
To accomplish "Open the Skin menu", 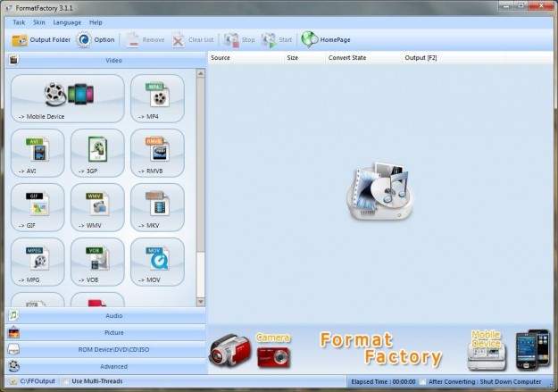I will 38,22.
